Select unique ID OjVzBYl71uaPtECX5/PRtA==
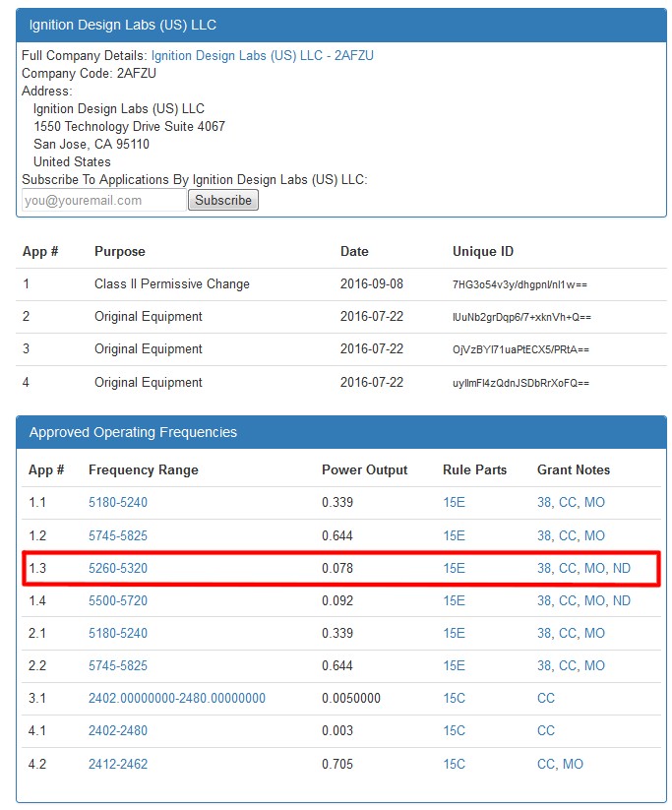Screen dimensions: 672x810 (x=520, y=349)
